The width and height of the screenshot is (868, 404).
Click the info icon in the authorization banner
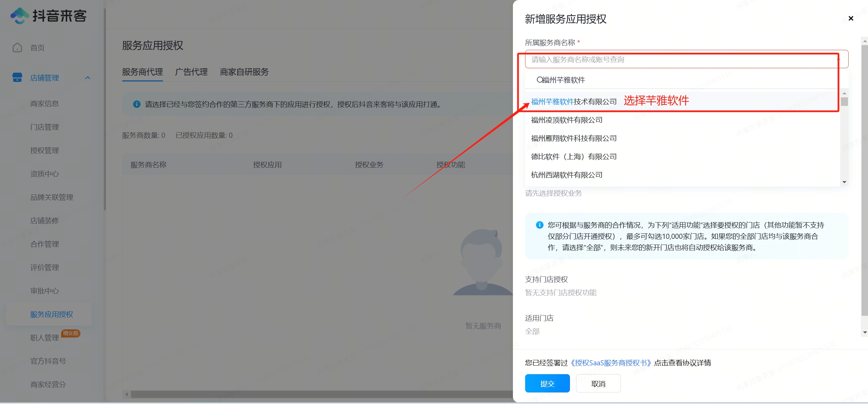pos(136,104)
